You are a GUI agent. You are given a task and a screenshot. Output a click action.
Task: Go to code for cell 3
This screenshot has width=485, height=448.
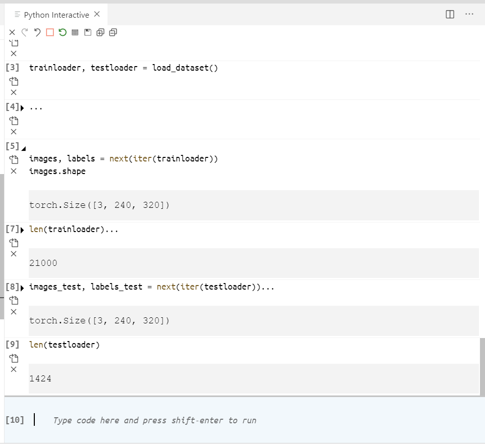[14, 81]
